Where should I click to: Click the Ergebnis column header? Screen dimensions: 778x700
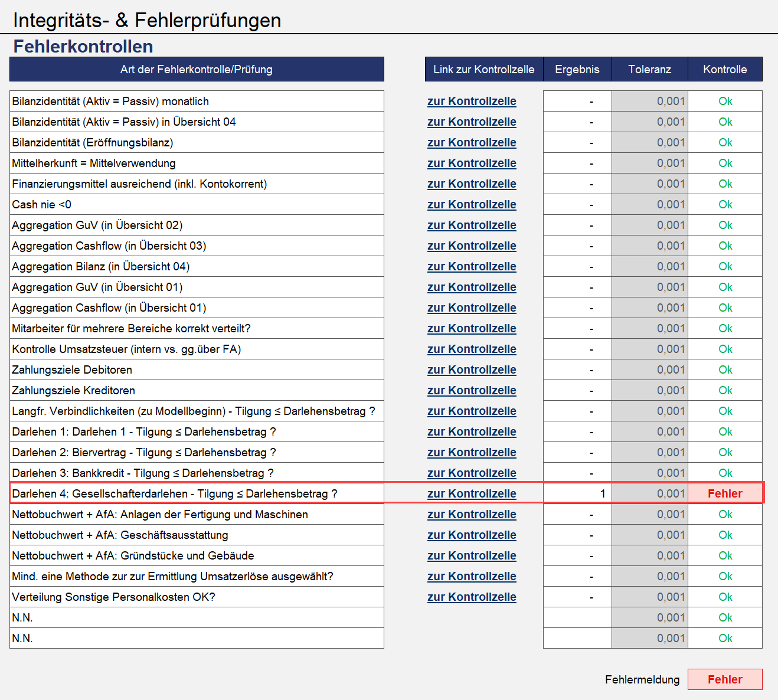(577, 69)
